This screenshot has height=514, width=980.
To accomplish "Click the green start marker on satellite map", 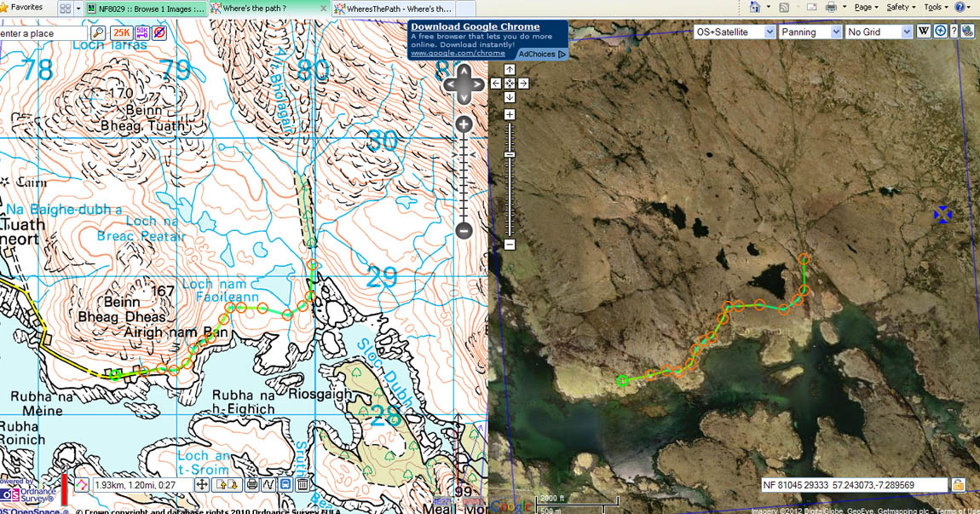I will click(622, 380).
